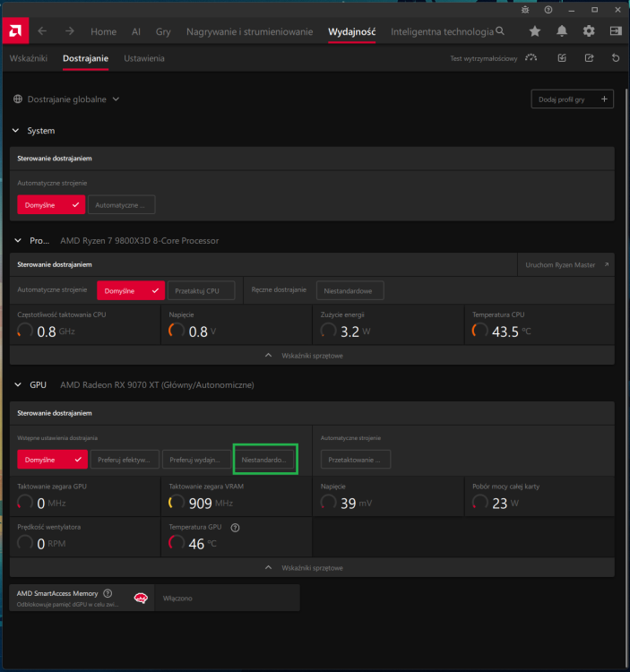Select Niestandardo... GPU preset
This screenshot has width=630, height=672.
[265, 460]
